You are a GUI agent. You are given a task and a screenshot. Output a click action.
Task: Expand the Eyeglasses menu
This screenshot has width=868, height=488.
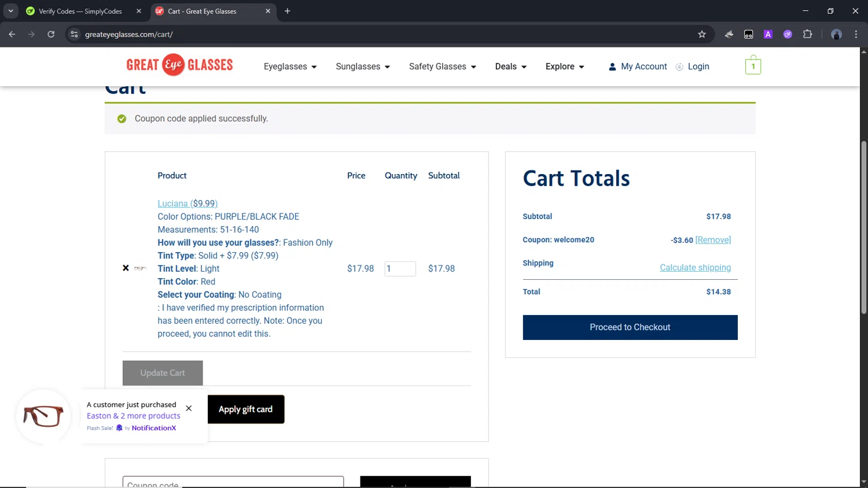(290, 66)
